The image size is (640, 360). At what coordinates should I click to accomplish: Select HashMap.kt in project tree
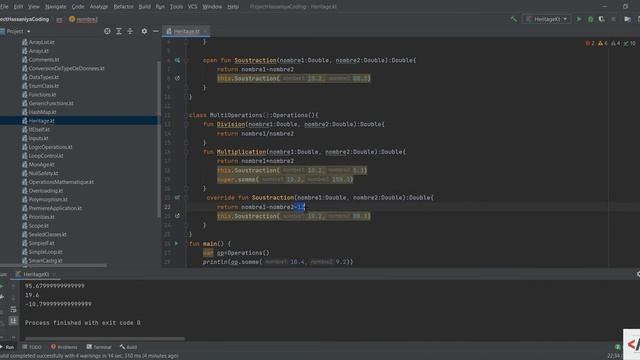tap(42, 112)
